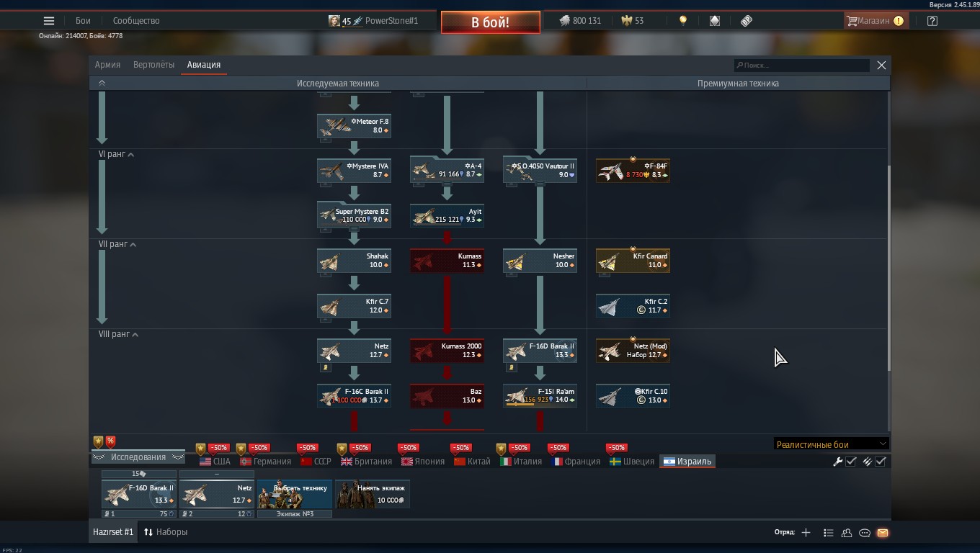Click the lightbulb hints icon
Image resolution: width=980 pixels, height=553 pixels.
(683, 21)
